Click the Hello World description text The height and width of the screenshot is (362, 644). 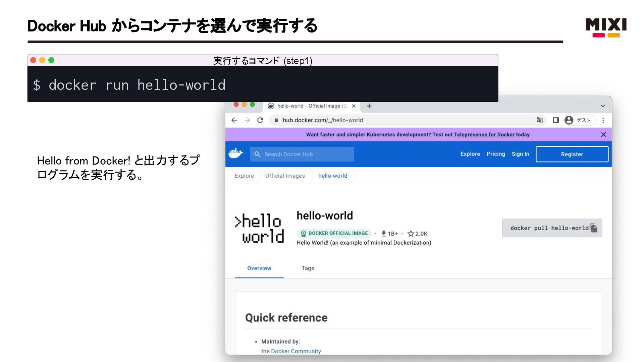coord(364,243)
